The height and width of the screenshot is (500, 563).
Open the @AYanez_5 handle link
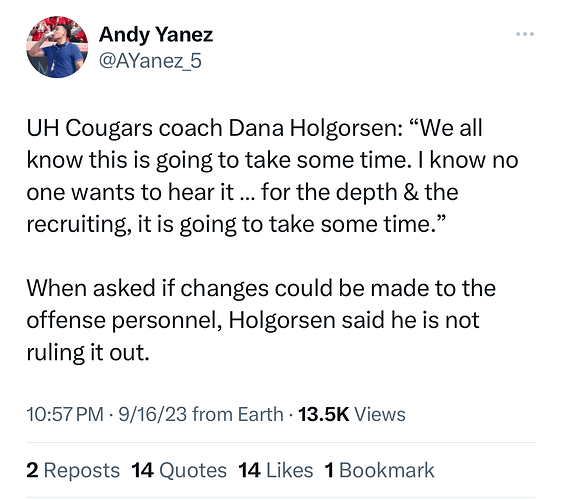(x=150, y=61)
